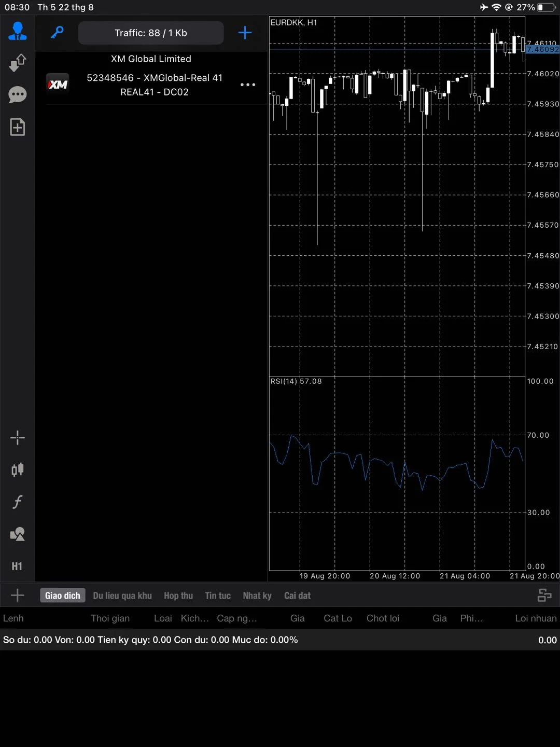Open chart candlestick settings icon

18,470
